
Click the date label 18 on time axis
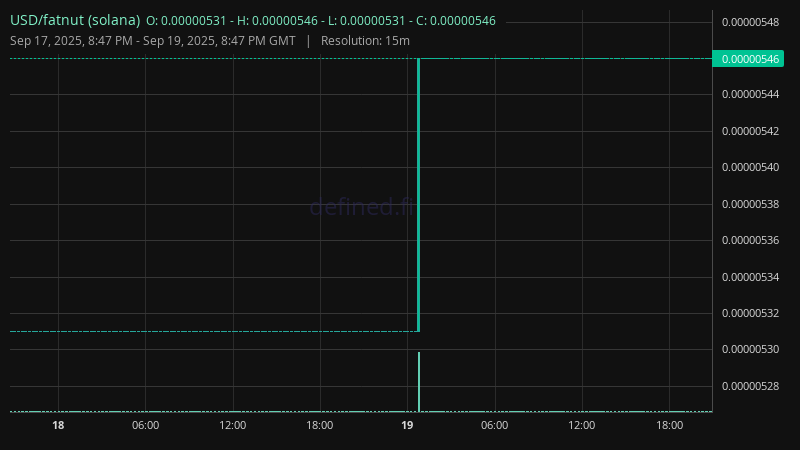pyautogui.click(x=58, y=426)
